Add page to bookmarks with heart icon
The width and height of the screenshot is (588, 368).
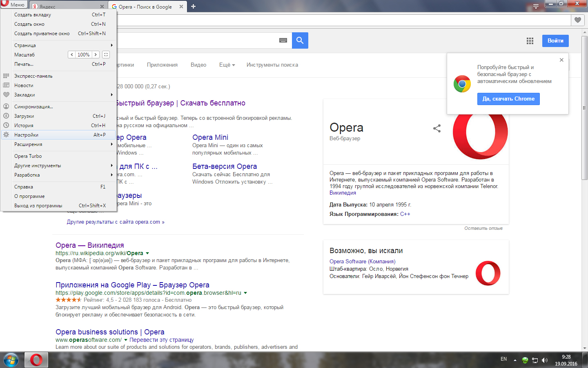[577, 20]
